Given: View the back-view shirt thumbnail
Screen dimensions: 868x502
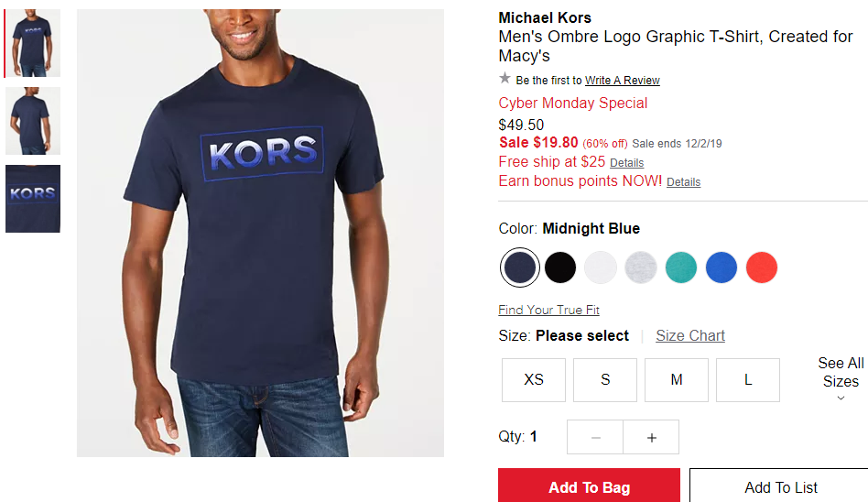Looking at the screenshot, I should (x=33, y=121).
